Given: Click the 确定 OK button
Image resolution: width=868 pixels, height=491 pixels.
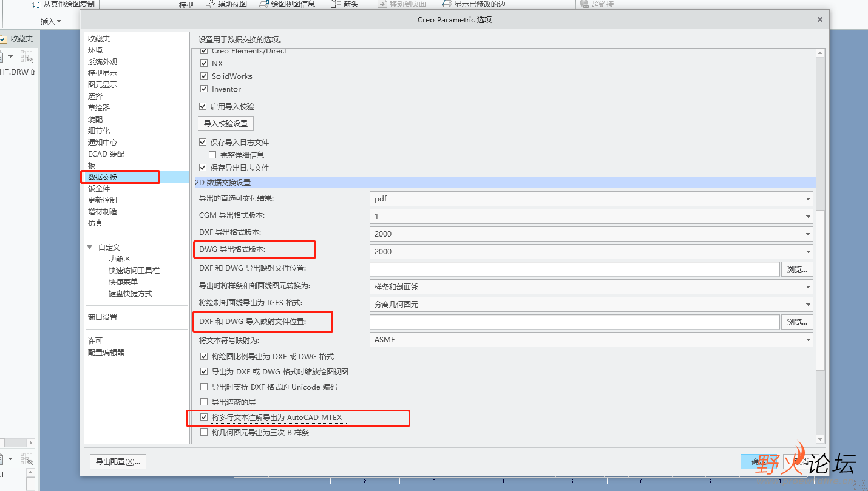Looking at the screenshot, I should pos(759,462).
